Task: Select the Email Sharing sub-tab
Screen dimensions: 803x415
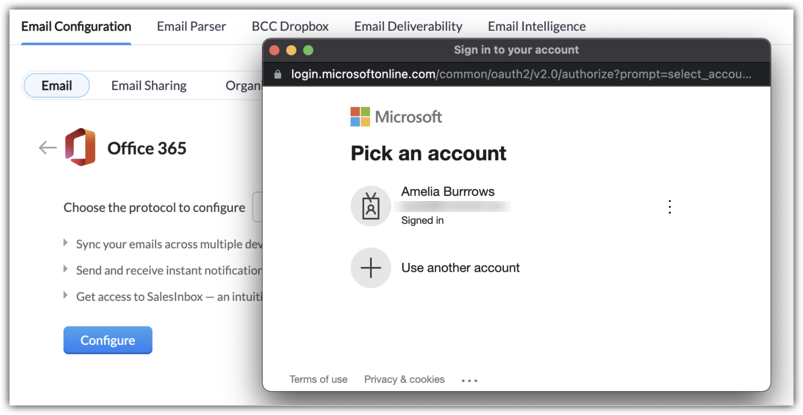Action: point(149,86)
